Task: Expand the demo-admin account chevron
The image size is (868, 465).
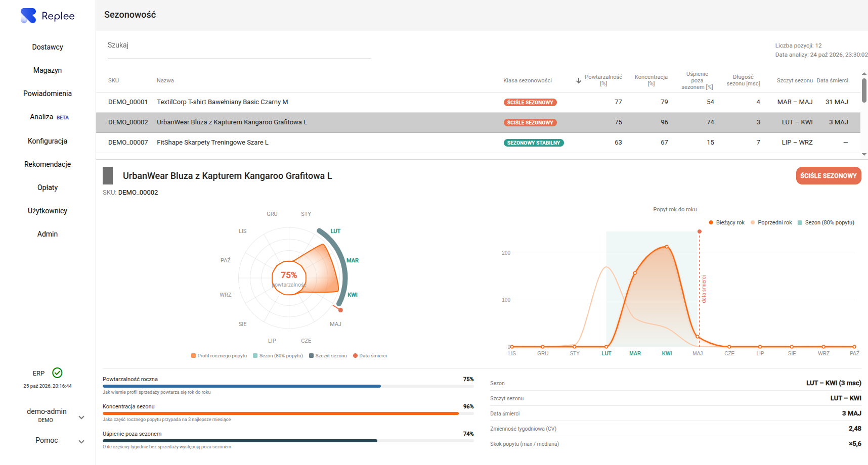Action: [x=81, y=417]
